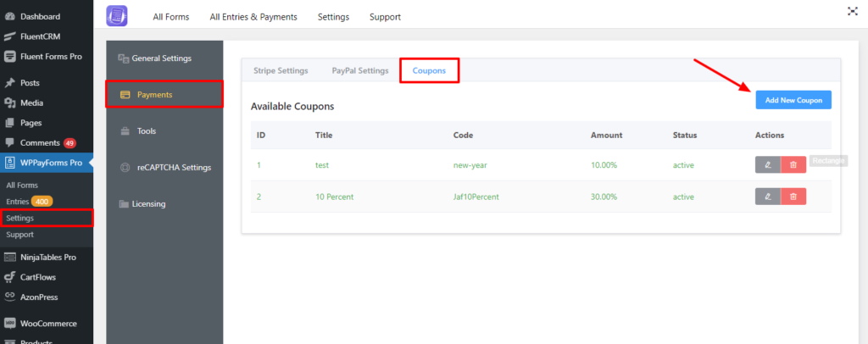Select the Coupons tab
Image resolution: width=868 pixels, height=344 pixels.
[x=429, y=70]
